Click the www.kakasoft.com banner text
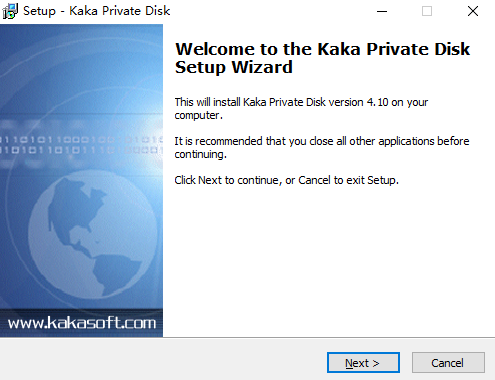Screen dimensions: 495x380 [82, 323]
